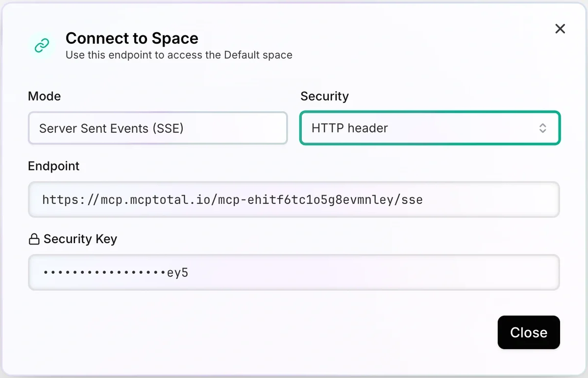Click the "Connect to Space" heading
The width and height of the screenshot is (588, 378).
132,38
